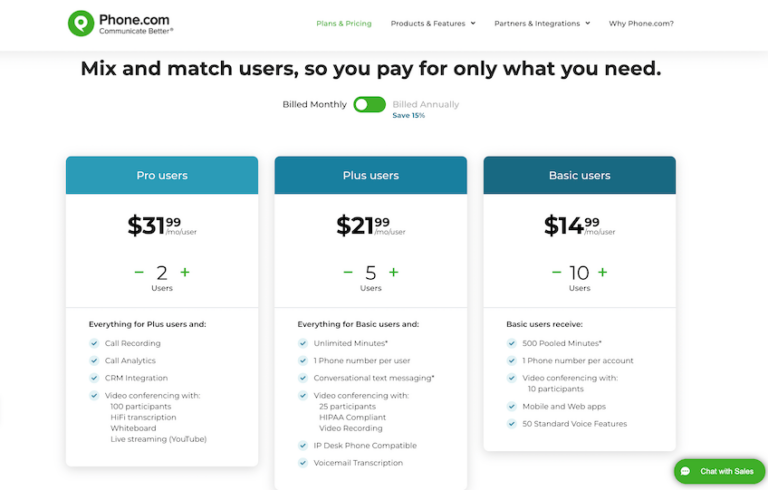Increase Plus users with plus icon
The width and height of the screenshot is (768, 490).
(394, 272)
